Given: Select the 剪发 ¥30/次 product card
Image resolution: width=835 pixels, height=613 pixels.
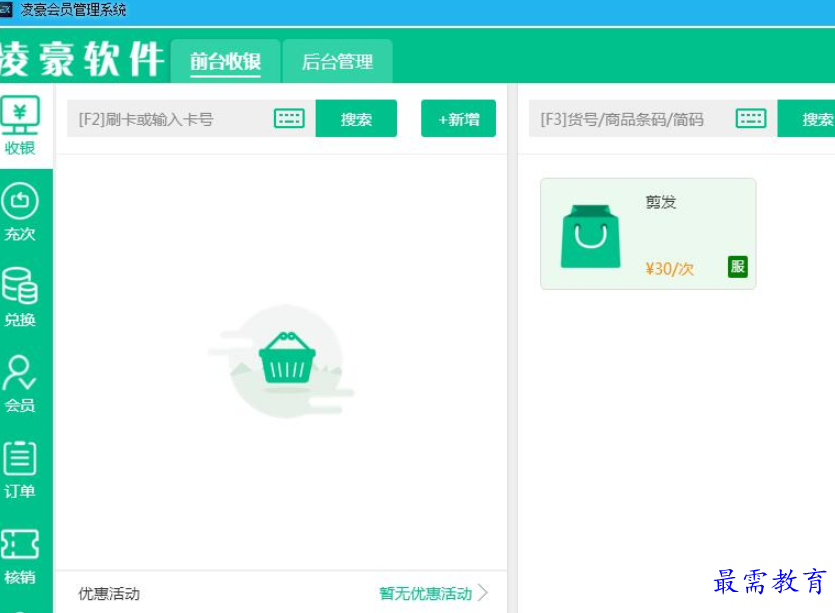Looking at the screenshot, I should [x=648, y=234].
